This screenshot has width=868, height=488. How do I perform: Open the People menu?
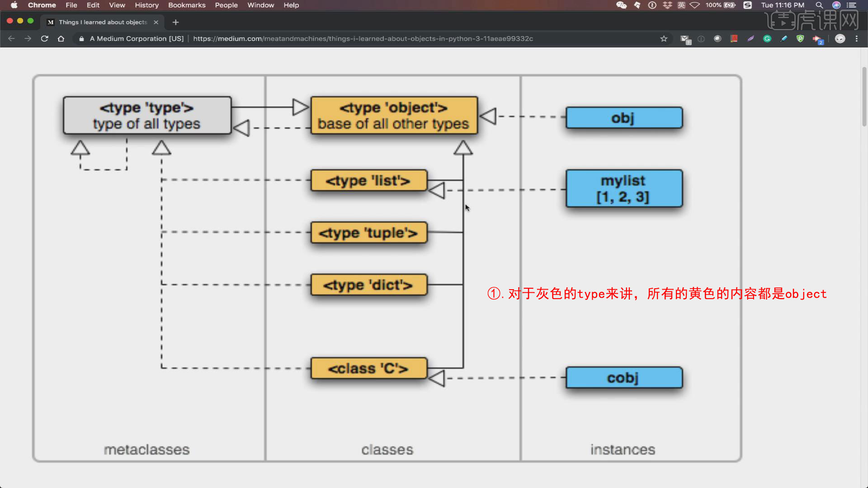(226, 5)
